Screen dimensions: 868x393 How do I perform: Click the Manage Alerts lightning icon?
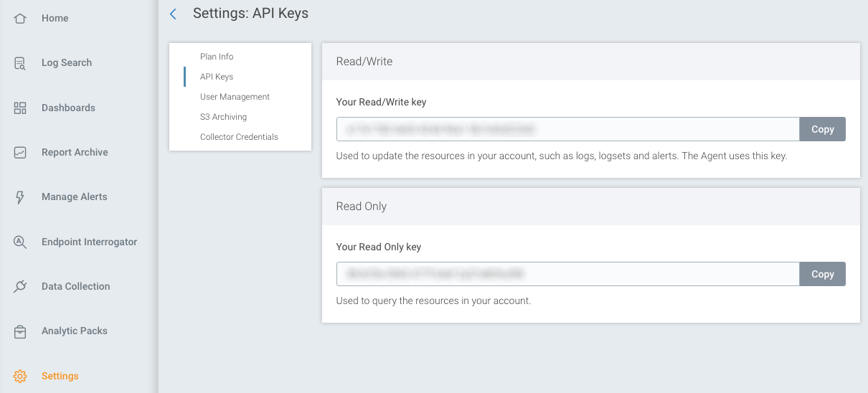[x=20, y=197]
